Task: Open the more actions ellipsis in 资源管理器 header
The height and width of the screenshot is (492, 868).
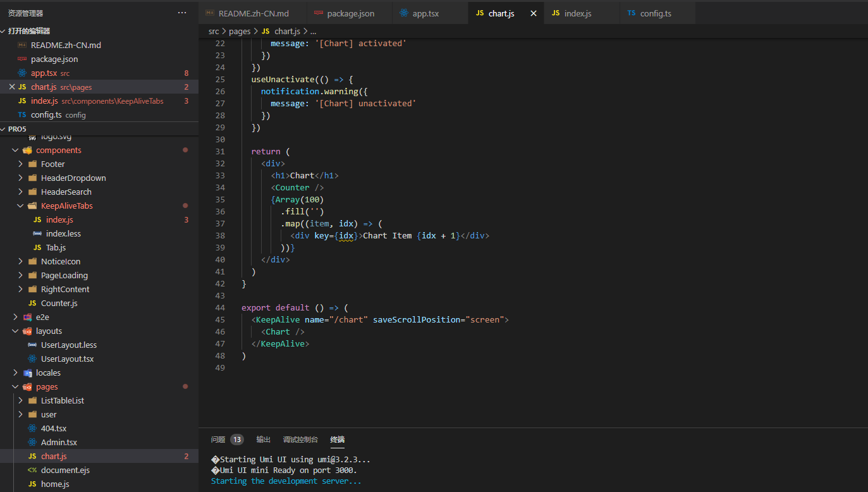Action: [x=182, y=13]
